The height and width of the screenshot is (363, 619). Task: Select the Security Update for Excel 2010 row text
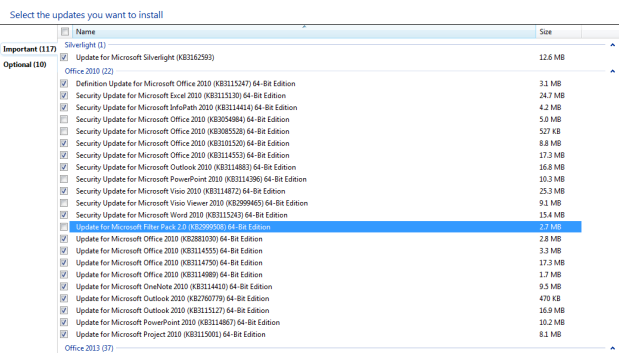[181, 95]
